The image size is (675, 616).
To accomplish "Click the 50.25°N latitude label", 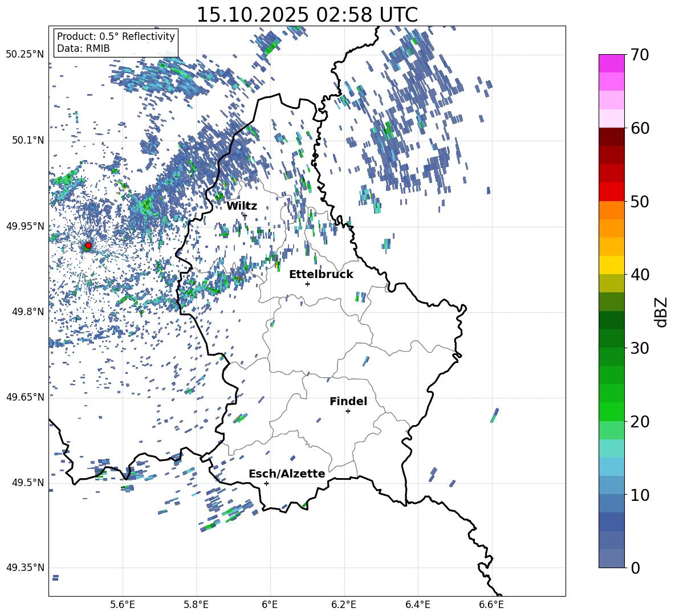I will coord(25,55).
